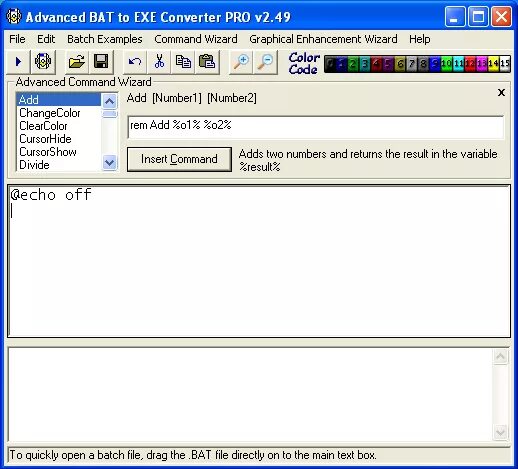Viewport: 518px width, 469px height.
Task: Pick color code 7 light gray swatch
Action: coord(411,63)
